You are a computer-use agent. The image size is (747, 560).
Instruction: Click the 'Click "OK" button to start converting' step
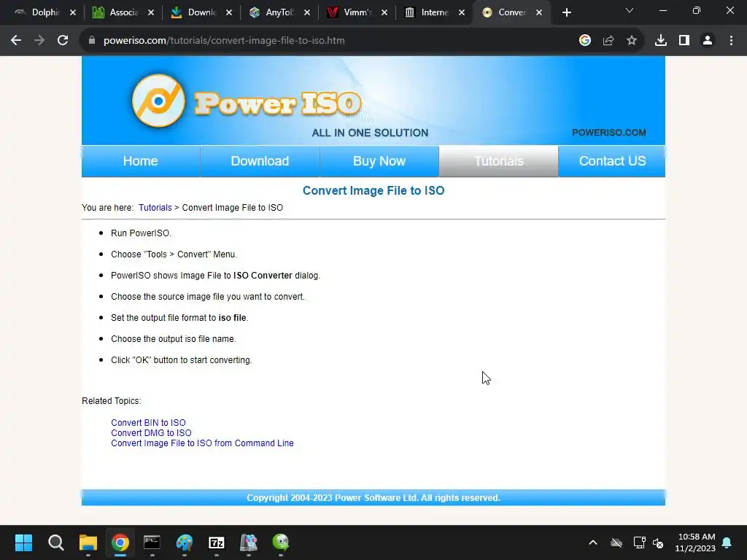click(181, 360)
